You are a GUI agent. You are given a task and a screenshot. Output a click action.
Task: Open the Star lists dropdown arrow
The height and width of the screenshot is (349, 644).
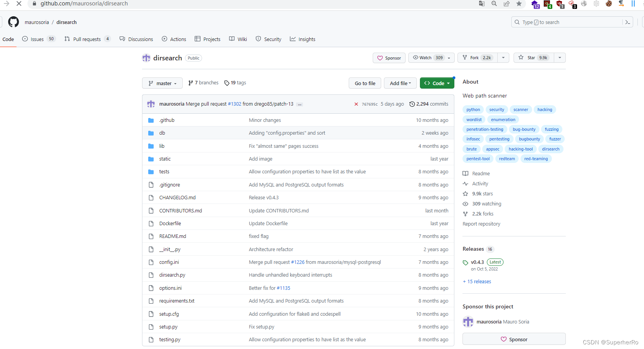[560, 58]
